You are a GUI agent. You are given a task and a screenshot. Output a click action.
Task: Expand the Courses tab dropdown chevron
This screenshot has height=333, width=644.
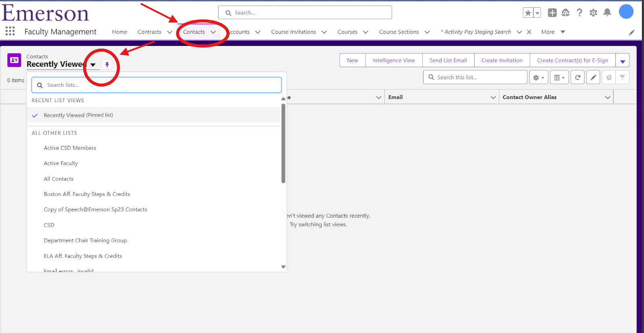point(365,32)
